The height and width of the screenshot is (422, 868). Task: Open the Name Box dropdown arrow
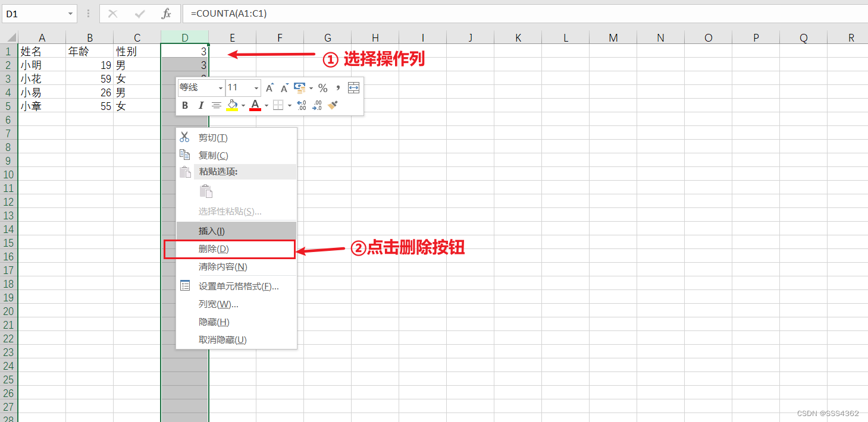tap(71, 14)
